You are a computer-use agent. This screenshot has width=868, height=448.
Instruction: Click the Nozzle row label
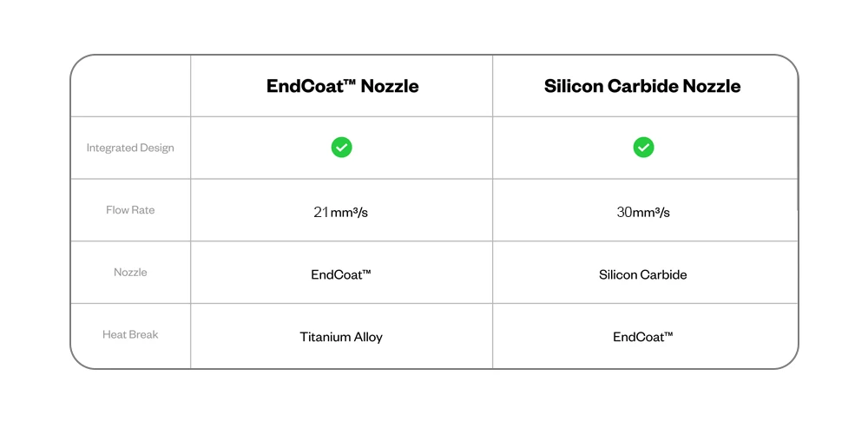[130, 272]
